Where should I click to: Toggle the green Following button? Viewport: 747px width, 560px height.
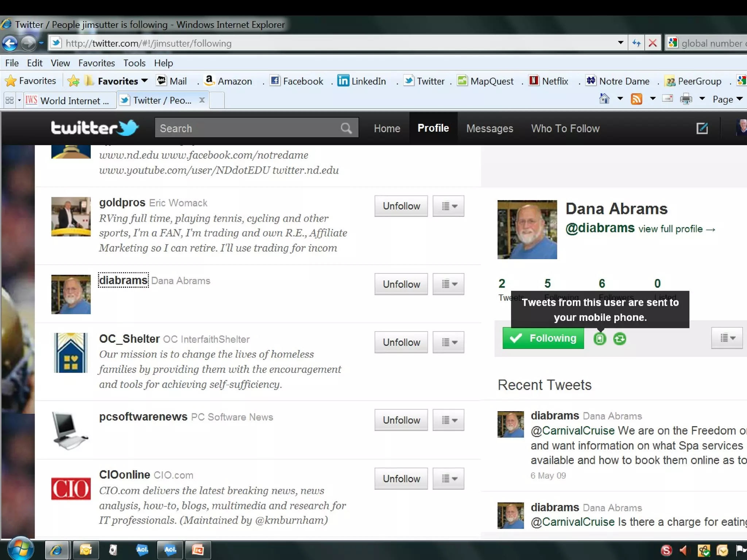coord(543,338)
